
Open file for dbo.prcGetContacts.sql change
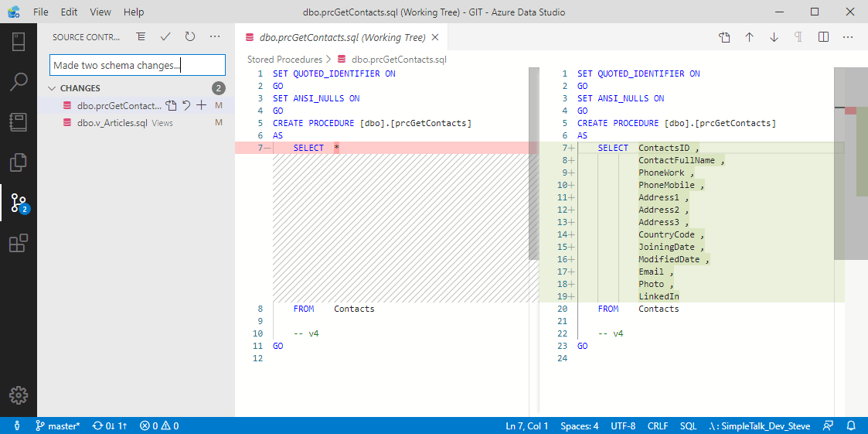(x=171, y=105)
